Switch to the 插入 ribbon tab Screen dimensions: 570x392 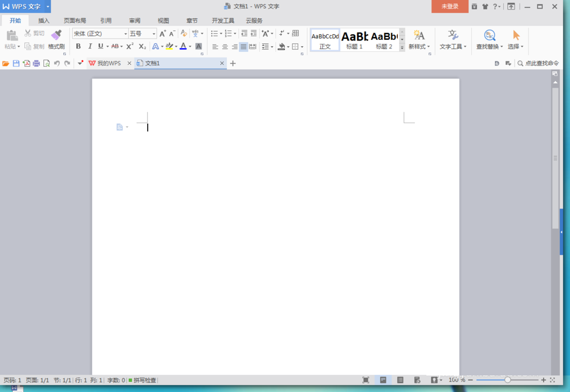pos(44,21)
